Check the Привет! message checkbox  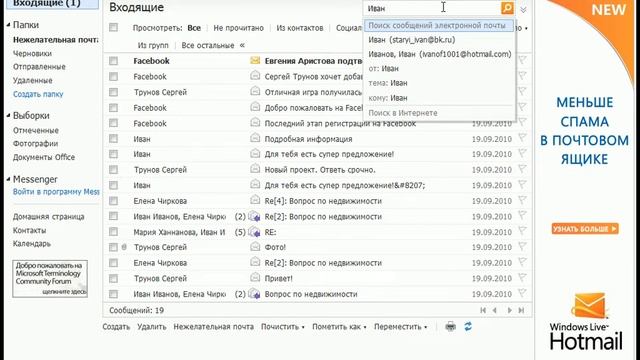(x=113, y=278)
